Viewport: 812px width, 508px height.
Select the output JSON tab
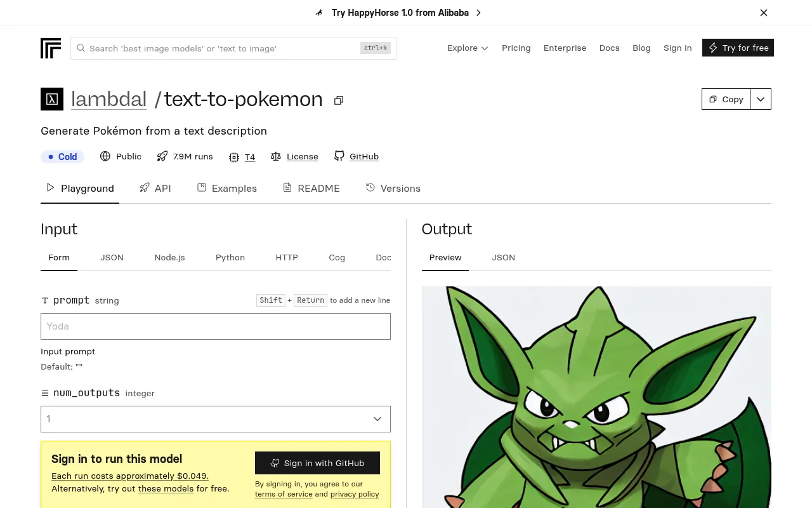pos(504,258)
